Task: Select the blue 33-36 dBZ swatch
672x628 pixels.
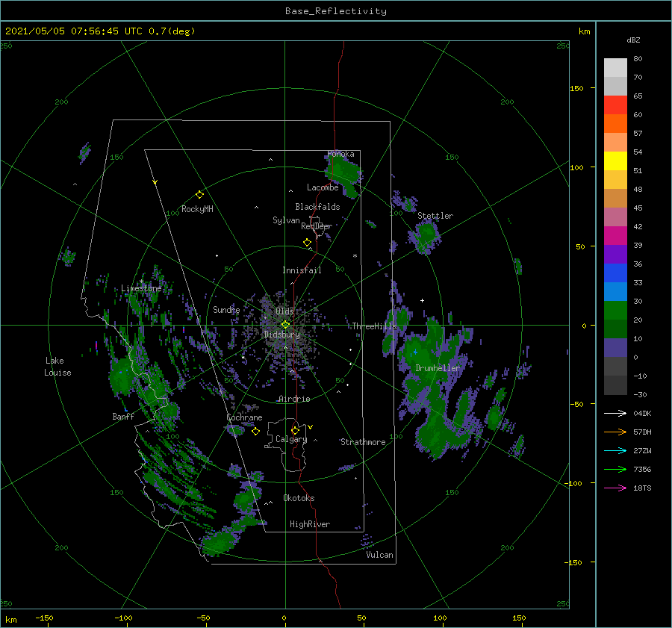Action: pyautogui.click(x=615, y=273)
